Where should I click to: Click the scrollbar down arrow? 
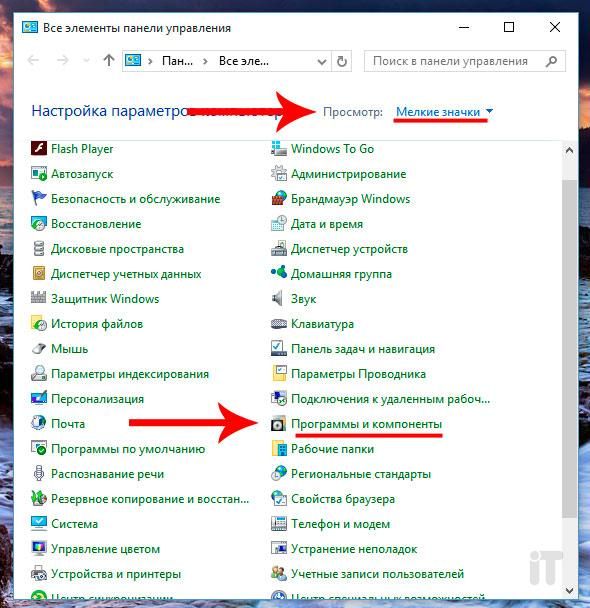point(569,591)
